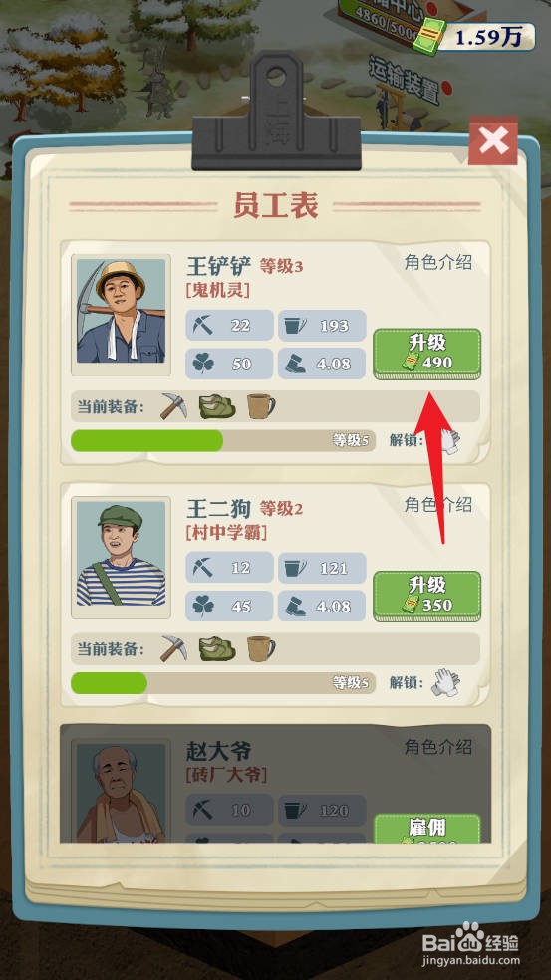Image resolution: width=551 pixels, height=980 pixels.
Task: Click 王二狗's level progress bar
Action: coord(222,682)
